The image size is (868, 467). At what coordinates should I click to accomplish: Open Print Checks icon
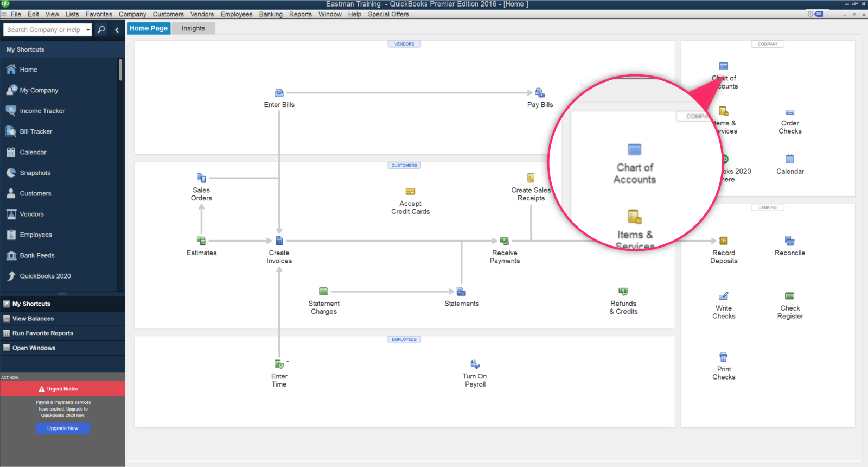724,357
